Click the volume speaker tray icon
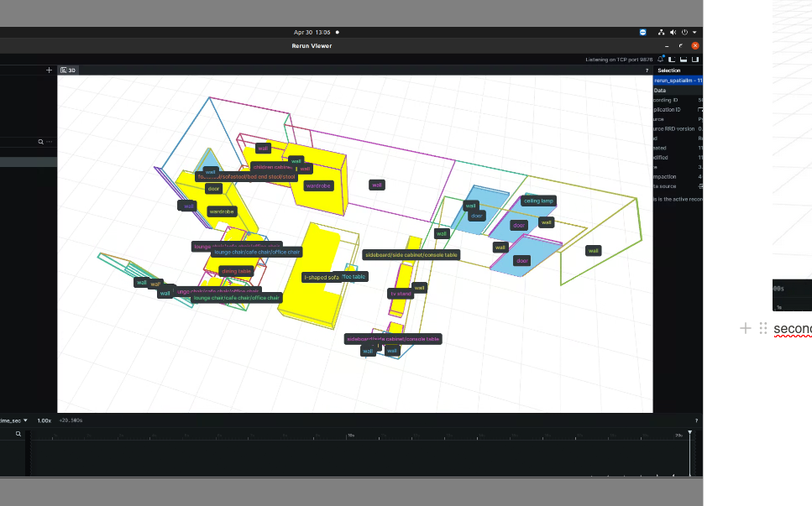This screenshot has height=506, width=812. click(673, 32)
